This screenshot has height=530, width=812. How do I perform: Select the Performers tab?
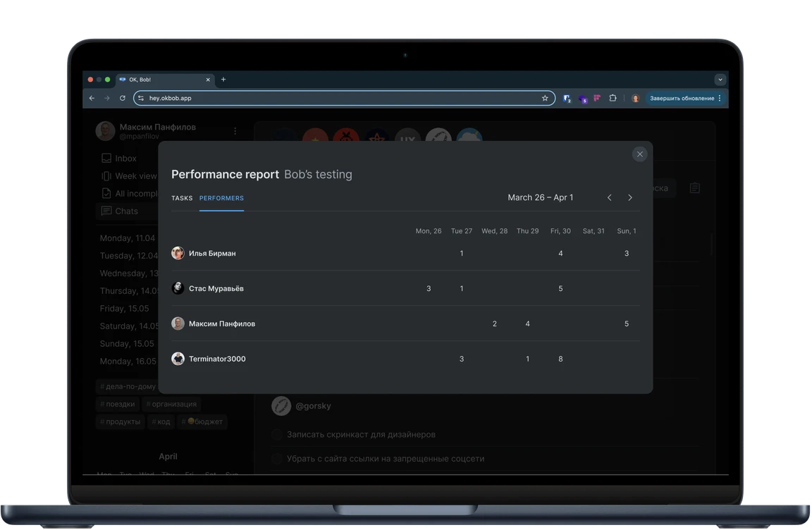[x=221, y=198]
